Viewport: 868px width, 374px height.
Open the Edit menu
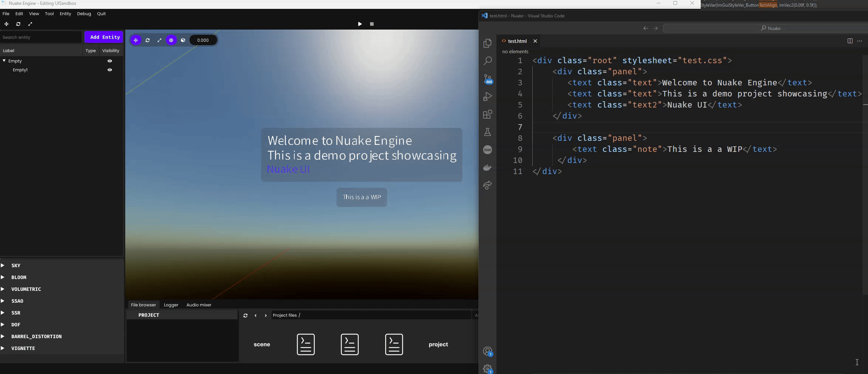click(x=19, y=14)
